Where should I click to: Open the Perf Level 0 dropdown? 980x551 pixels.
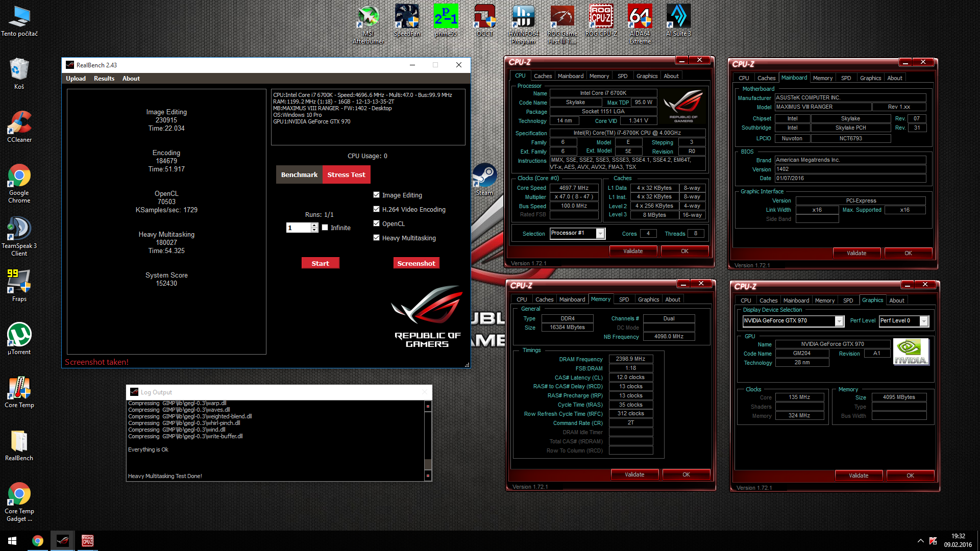pos(924,321)
